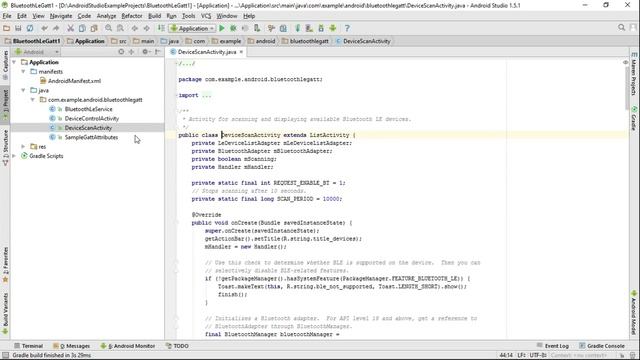640x360 pixels.
Task: Click the Synchronize toolbar icon
Action: (30, 28)
